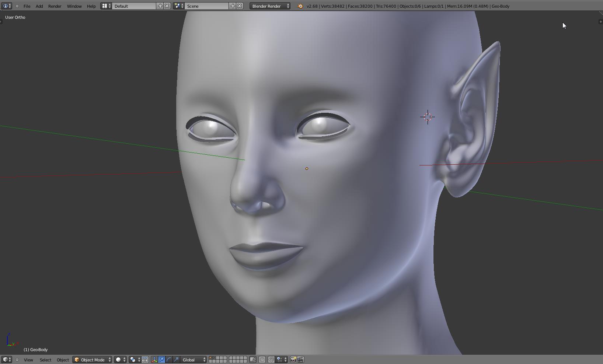603x364 pixels.
Task: Add a new screen layout
Action: (x=160, y=6)
